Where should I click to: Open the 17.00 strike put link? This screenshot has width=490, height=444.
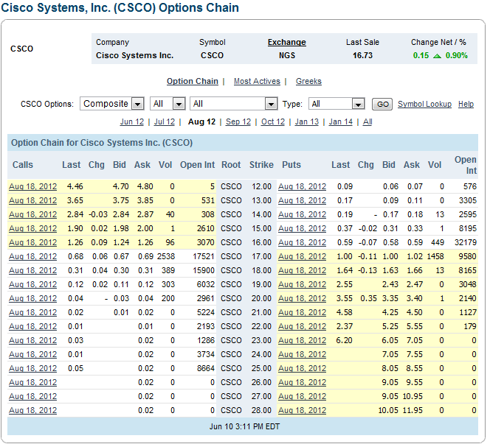click(302, 256)
